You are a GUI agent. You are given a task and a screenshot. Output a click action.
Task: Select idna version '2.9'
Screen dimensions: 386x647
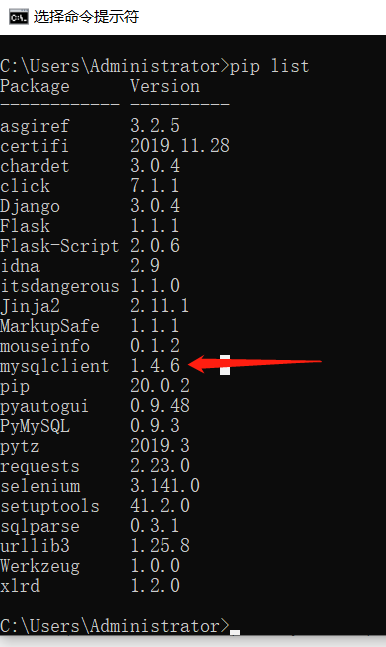[x=145, y=266]
